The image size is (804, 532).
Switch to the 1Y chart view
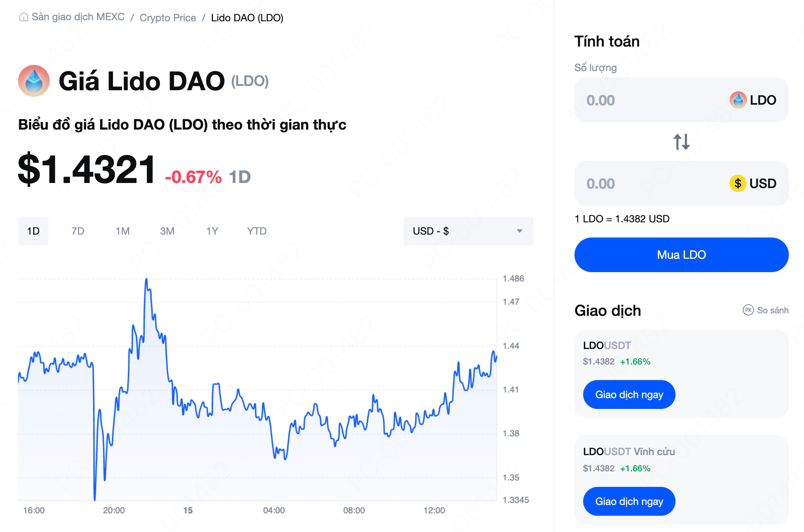tap(212, 231)
